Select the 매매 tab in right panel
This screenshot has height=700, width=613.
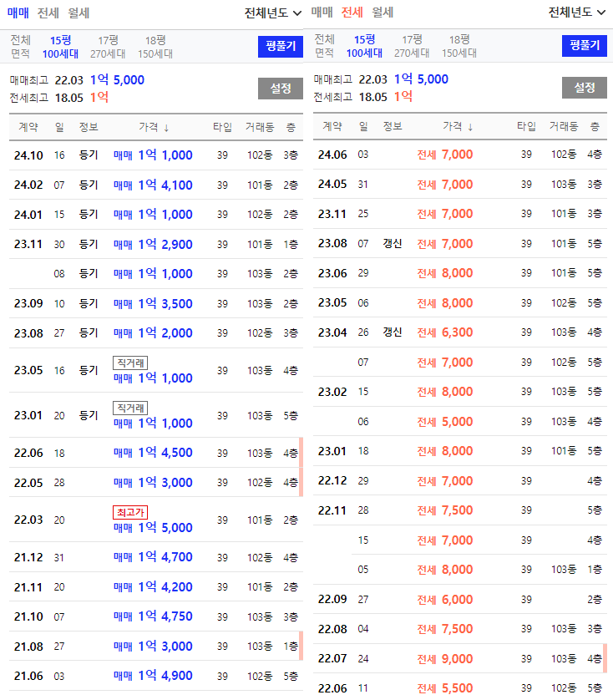coord(322,12)
